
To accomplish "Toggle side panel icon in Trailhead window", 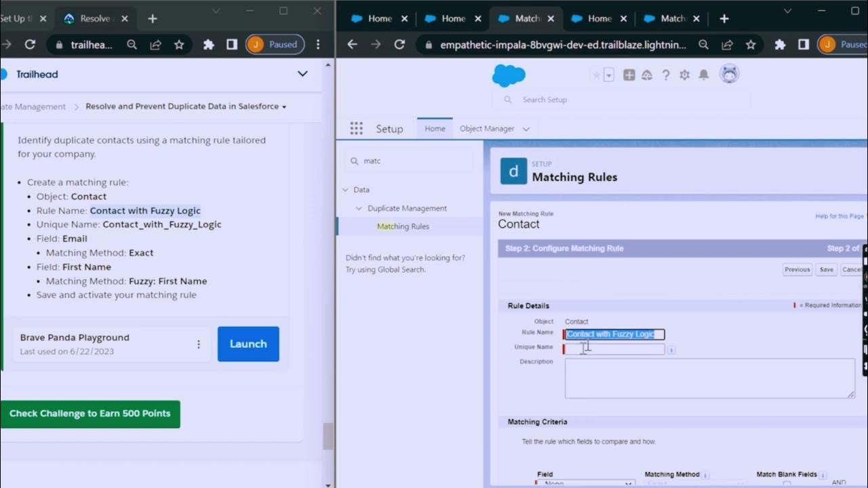I will [x=232, y=45].
